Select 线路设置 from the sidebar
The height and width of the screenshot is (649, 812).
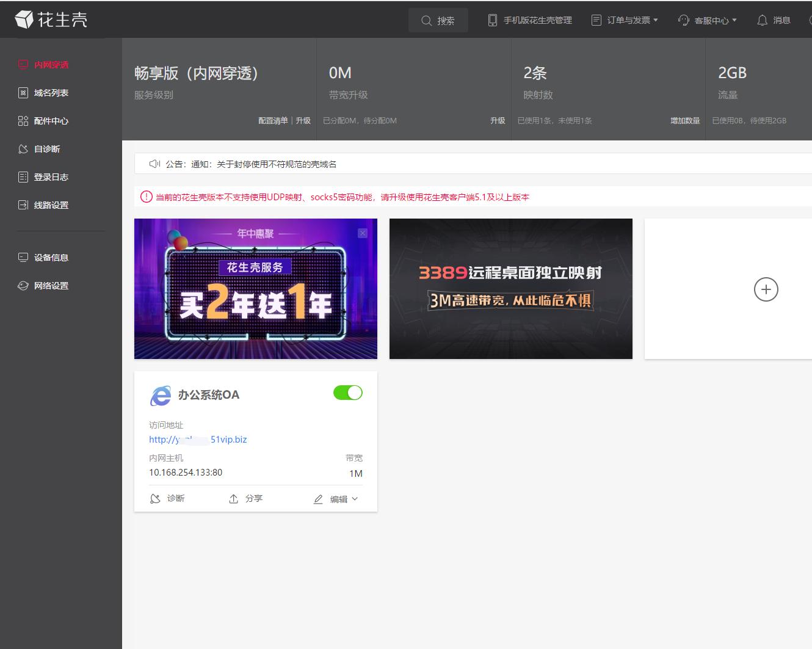pos(51,205)
